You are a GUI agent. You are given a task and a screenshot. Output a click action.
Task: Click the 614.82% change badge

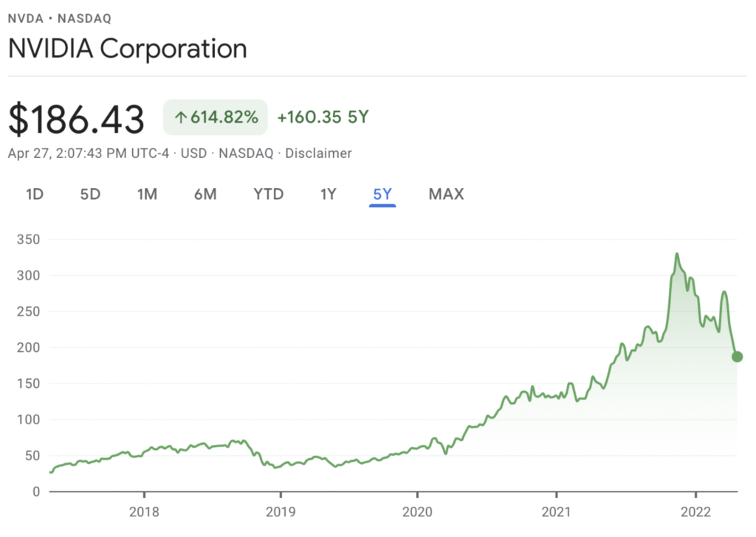(216, 117)
